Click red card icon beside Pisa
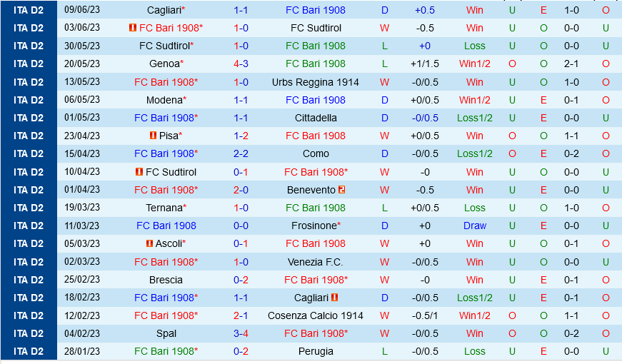Screen dimensions: 622x364 pos(154,136)
